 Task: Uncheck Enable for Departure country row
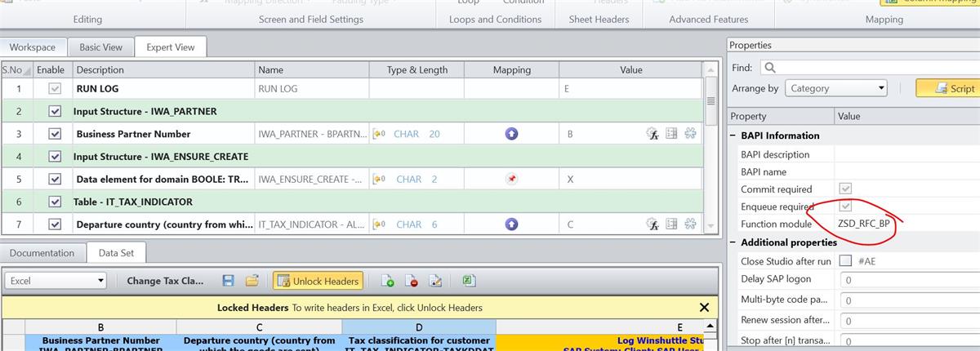[54, 224]
